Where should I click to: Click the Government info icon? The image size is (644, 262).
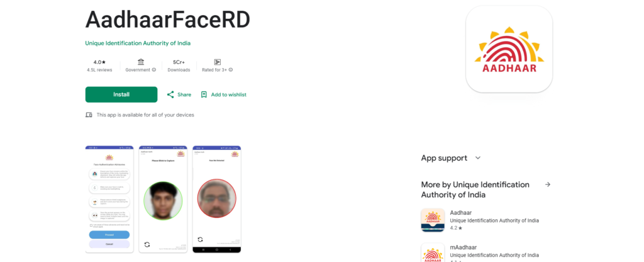pyautogui.click(x=154, y=70)
